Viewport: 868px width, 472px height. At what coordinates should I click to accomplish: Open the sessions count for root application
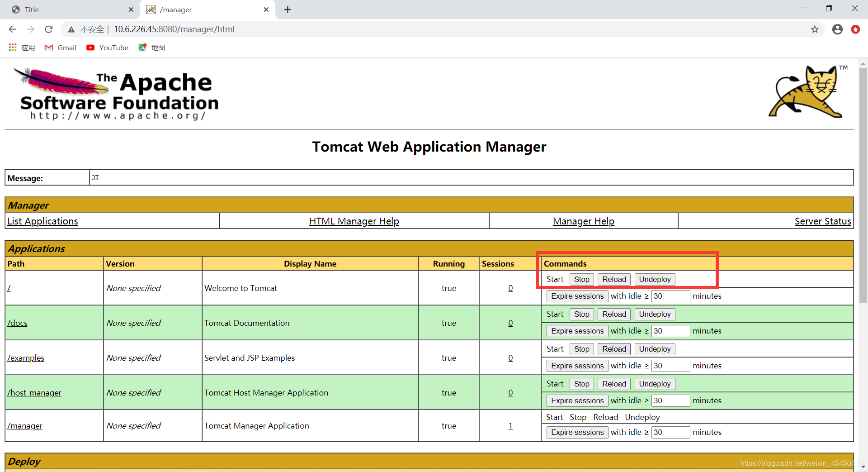pos(510,288)
